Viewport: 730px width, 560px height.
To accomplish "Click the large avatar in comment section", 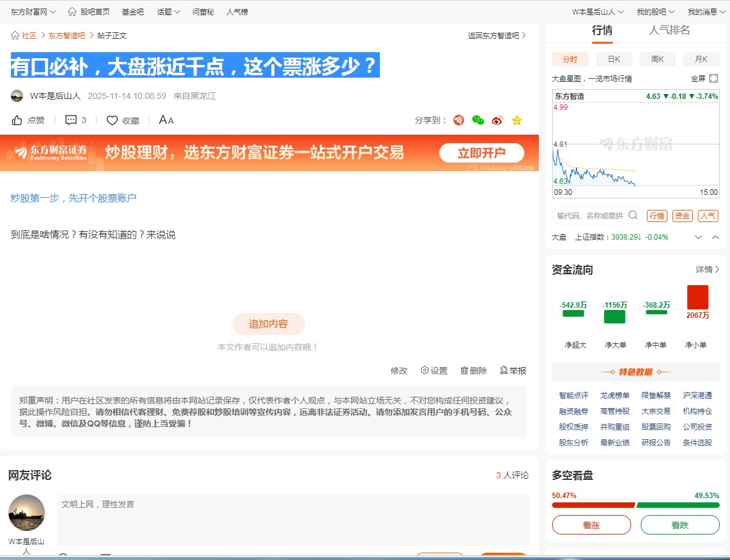I will pos(27,513).
